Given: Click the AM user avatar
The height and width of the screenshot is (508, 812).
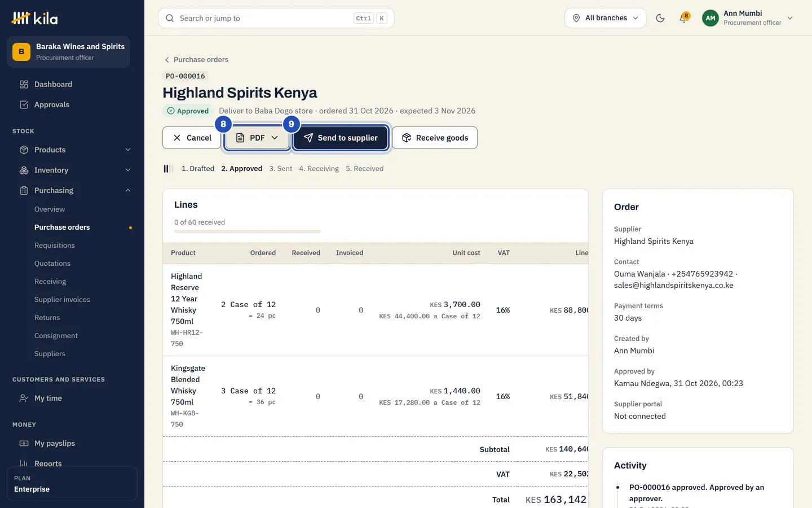Looking at the screenshot, I should point(710,18).
